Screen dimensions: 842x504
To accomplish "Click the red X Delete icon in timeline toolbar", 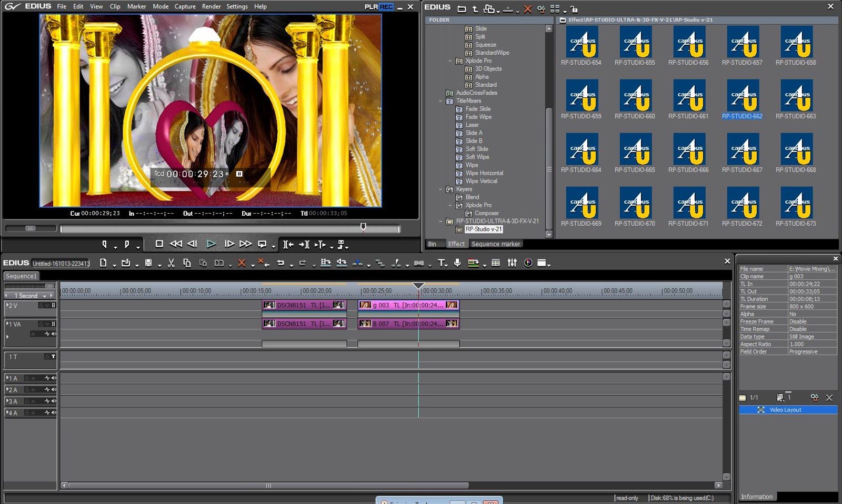I will click(x=242, y=263).
